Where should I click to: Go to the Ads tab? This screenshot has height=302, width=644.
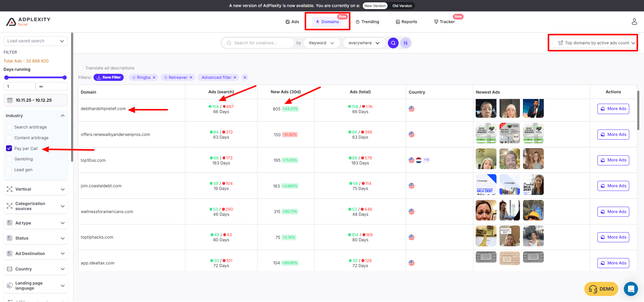point(292,22)
